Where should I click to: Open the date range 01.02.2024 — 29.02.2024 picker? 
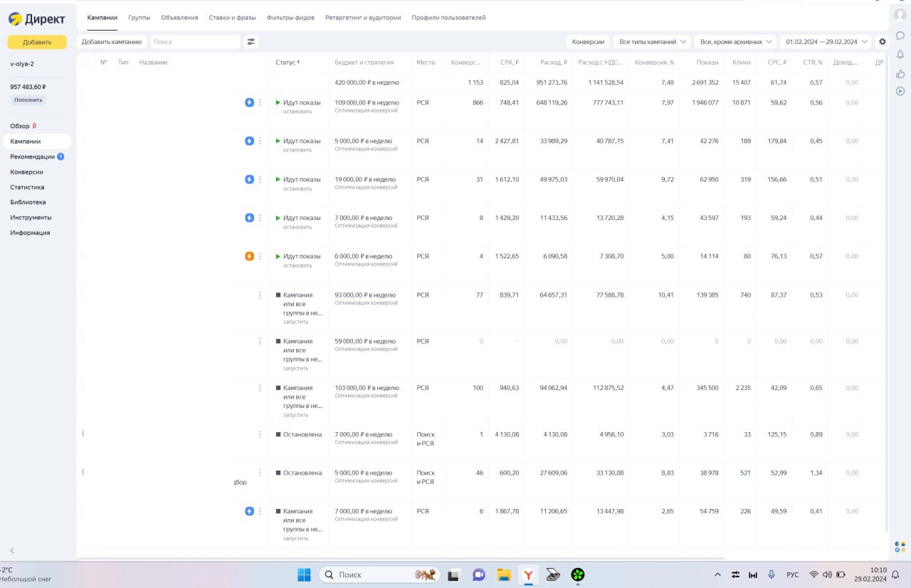[x=826, y=42]
